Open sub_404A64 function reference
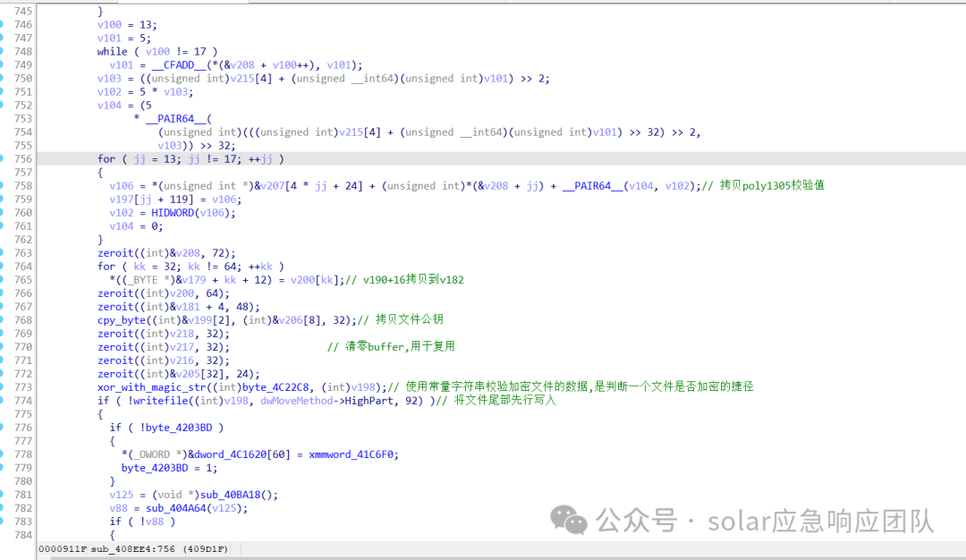The width and height of the screenshot is (966, 560). point(175,508)
